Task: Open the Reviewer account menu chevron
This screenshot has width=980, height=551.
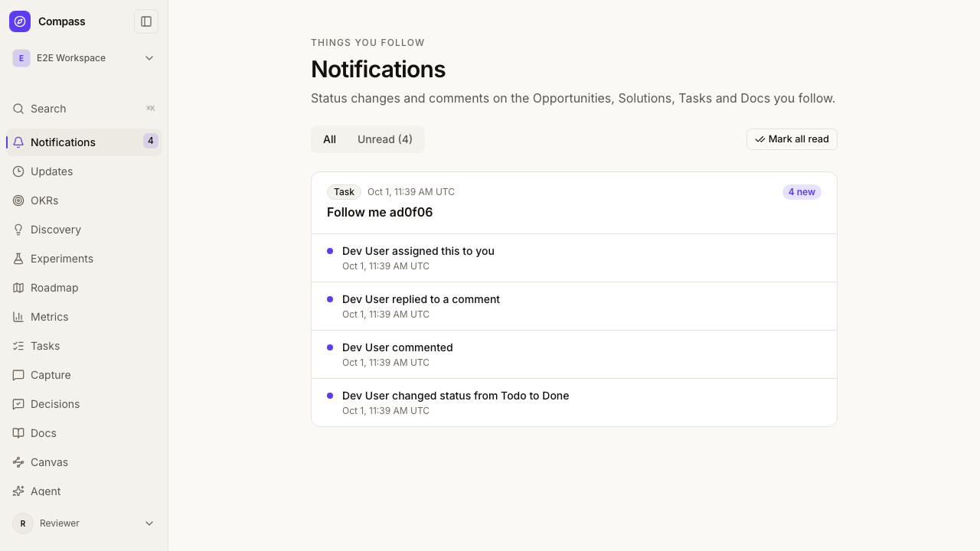Action: (x=149, y=523)
